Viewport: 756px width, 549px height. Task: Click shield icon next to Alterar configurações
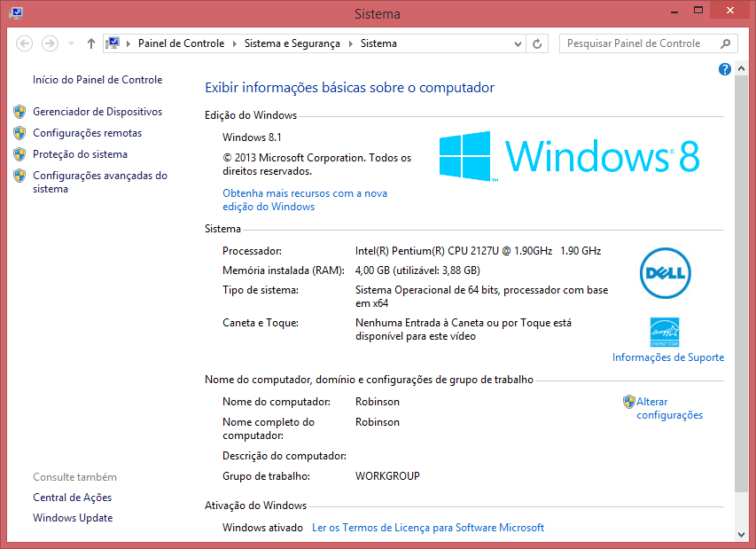(x=628, y=402)
